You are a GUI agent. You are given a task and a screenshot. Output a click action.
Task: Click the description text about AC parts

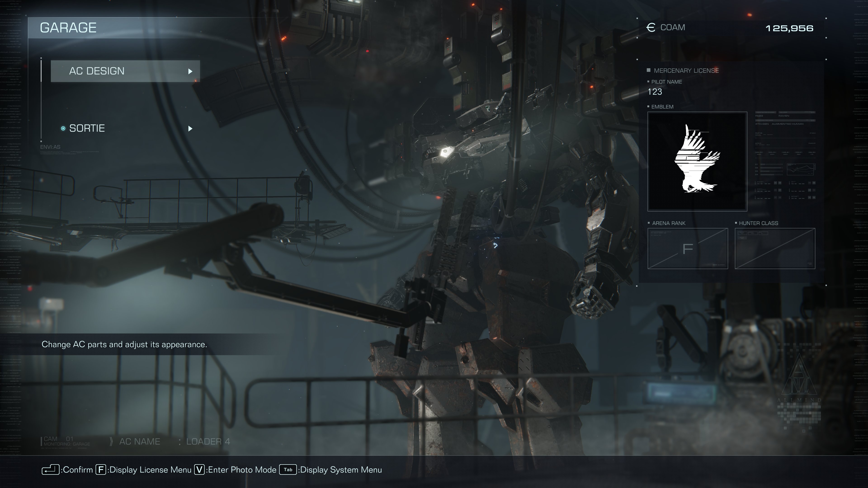[124, 344]
